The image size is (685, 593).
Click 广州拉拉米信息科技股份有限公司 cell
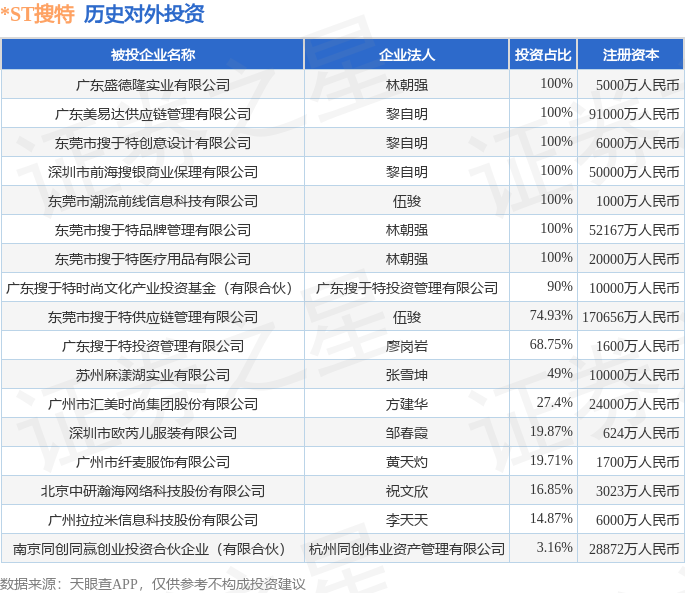pyautogui.click(x=152, y=520)
